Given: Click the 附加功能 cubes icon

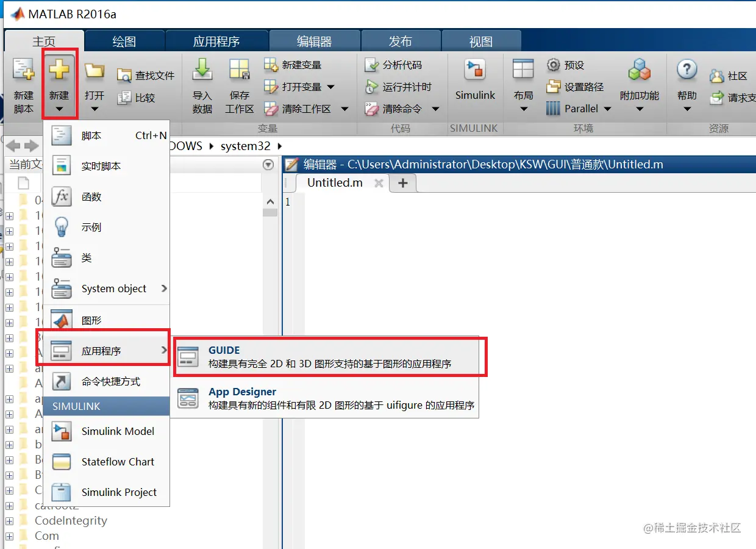Looking at the screenshot, I should (640, 70).
